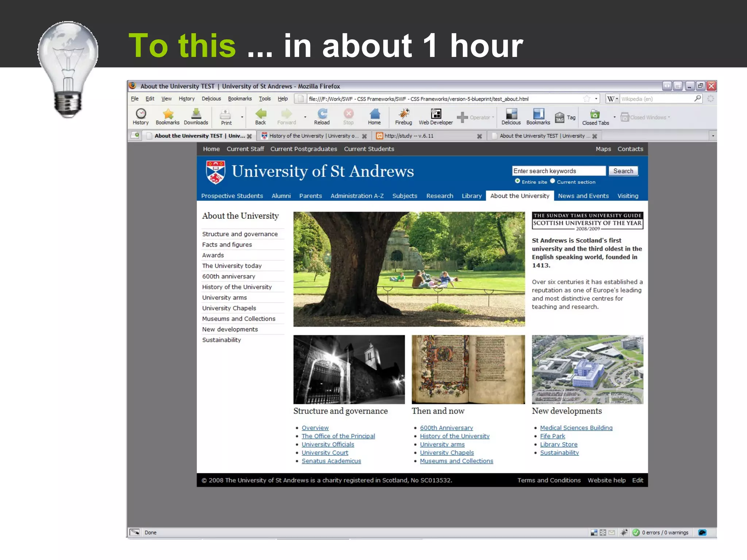Image resolution: width=747 pixels, height=560 pixels.
Task: Open the 600th Anniversary link
Action: click(446, 428)
